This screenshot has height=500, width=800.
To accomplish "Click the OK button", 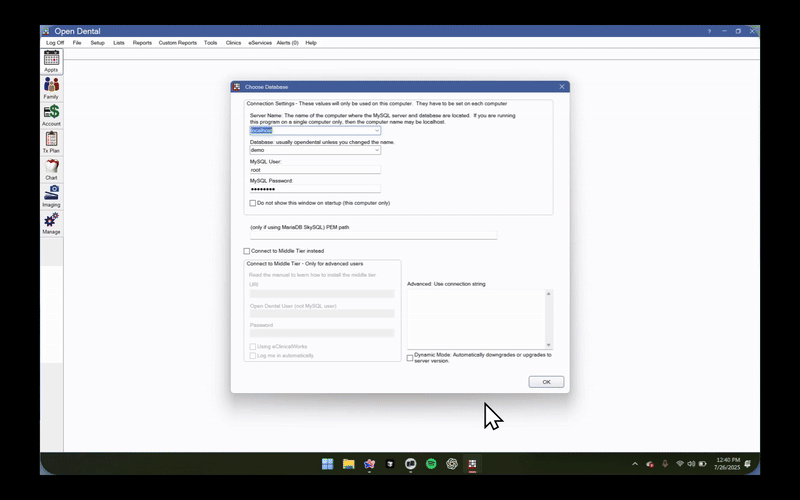I will coord(546,382).
